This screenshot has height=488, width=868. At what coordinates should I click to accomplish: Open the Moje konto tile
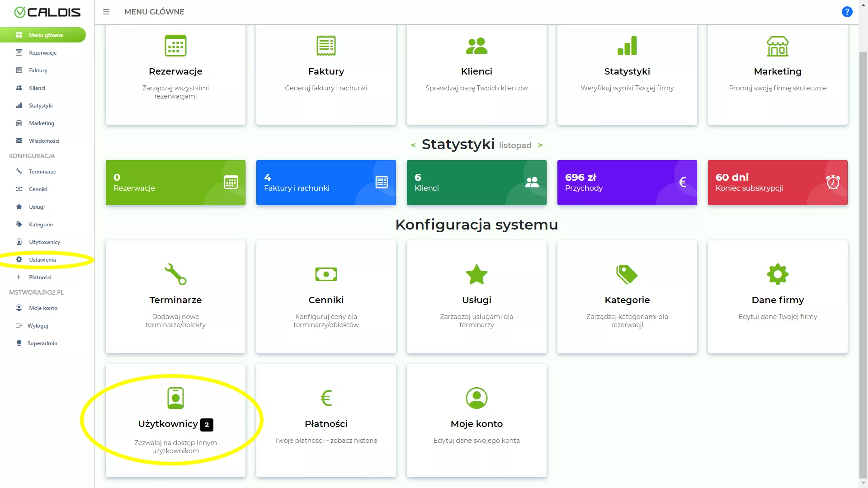coord(476,421)
